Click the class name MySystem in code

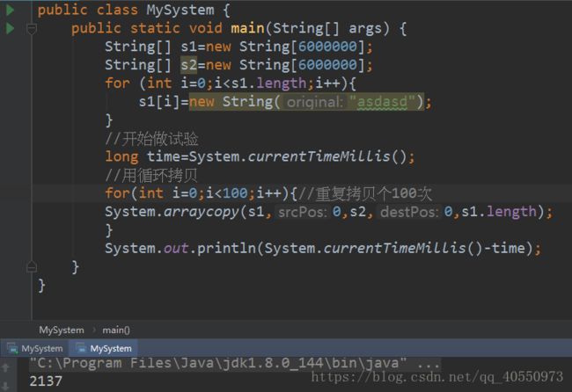click(x=180, y=10)
